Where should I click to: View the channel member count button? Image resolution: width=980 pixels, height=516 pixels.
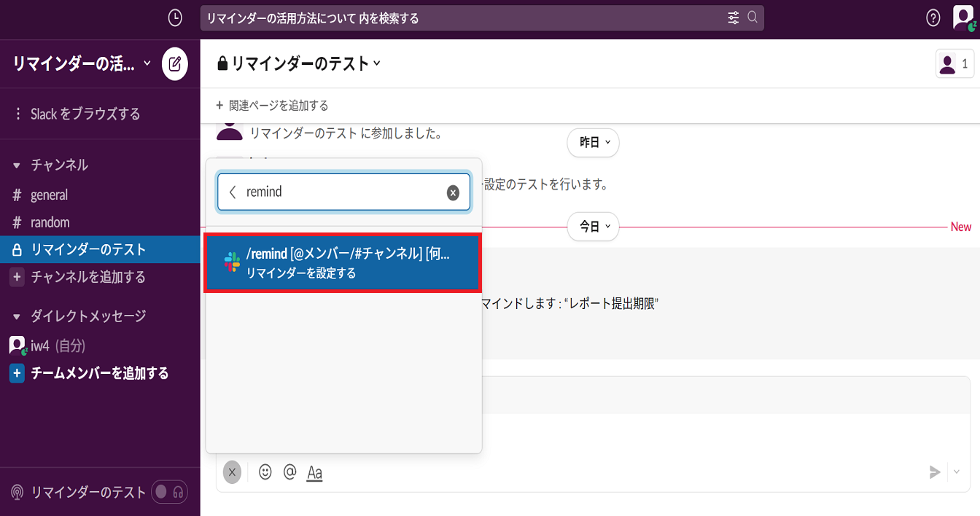[x=954, y=64]
